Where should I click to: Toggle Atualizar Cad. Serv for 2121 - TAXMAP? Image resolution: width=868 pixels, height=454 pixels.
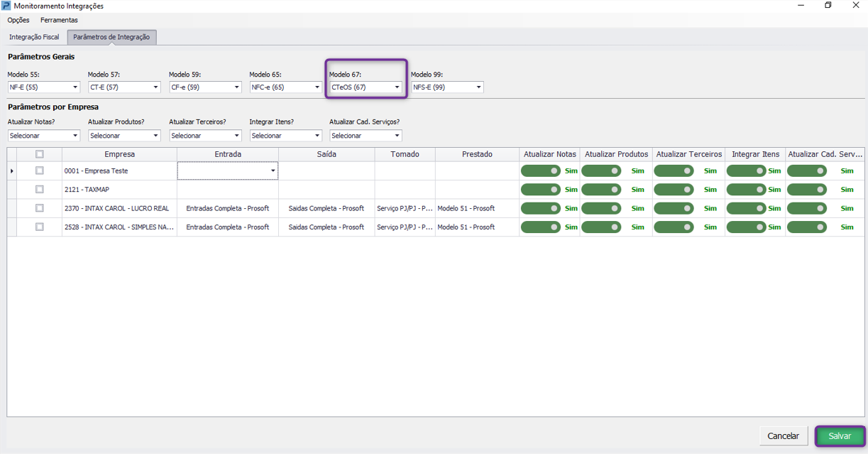coord(807,190)
